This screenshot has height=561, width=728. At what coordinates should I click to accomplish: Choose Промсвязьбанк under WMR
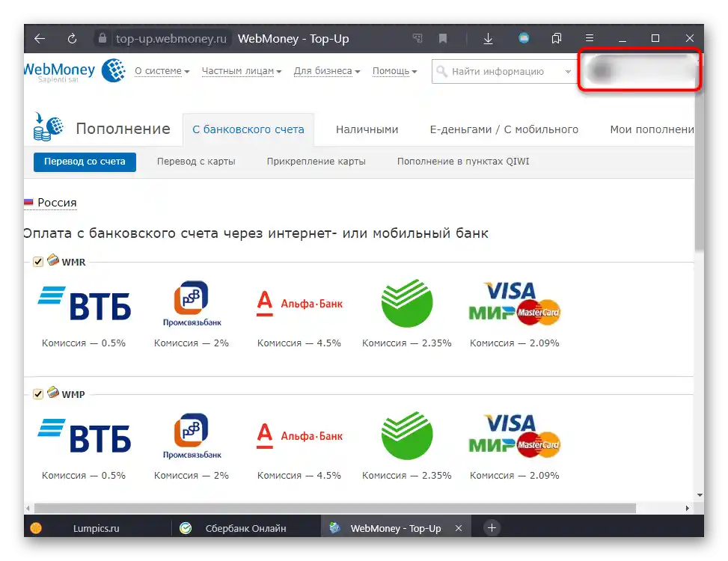(192, 304)
